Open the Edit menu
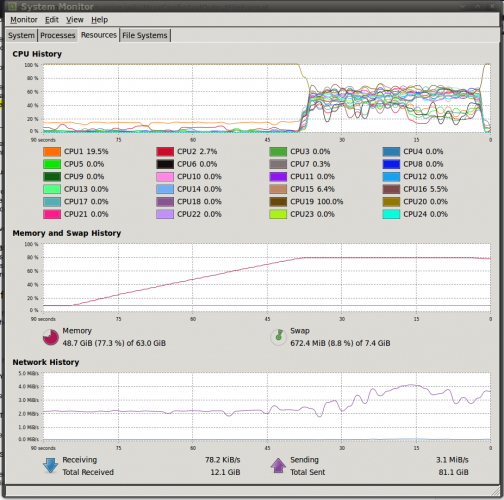504x500 pixels. pos(52,20)
